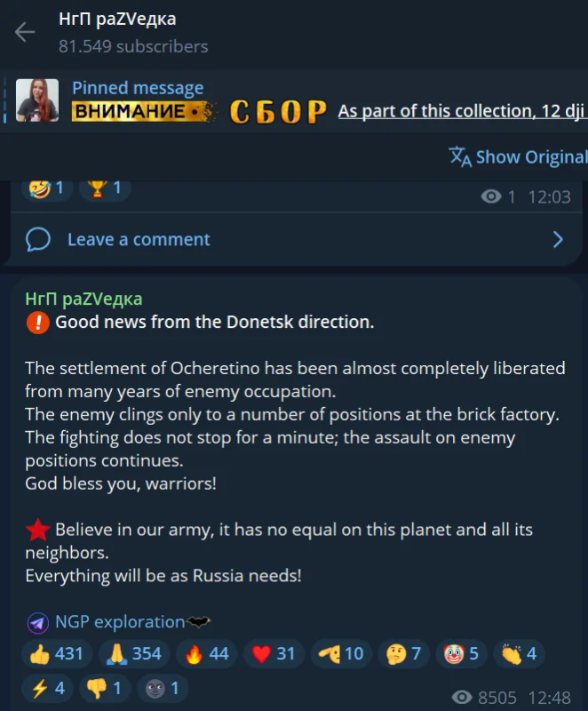Open the comment bubble icon
This screenshot has width=588, height=711.
click(x=38, y=239)
